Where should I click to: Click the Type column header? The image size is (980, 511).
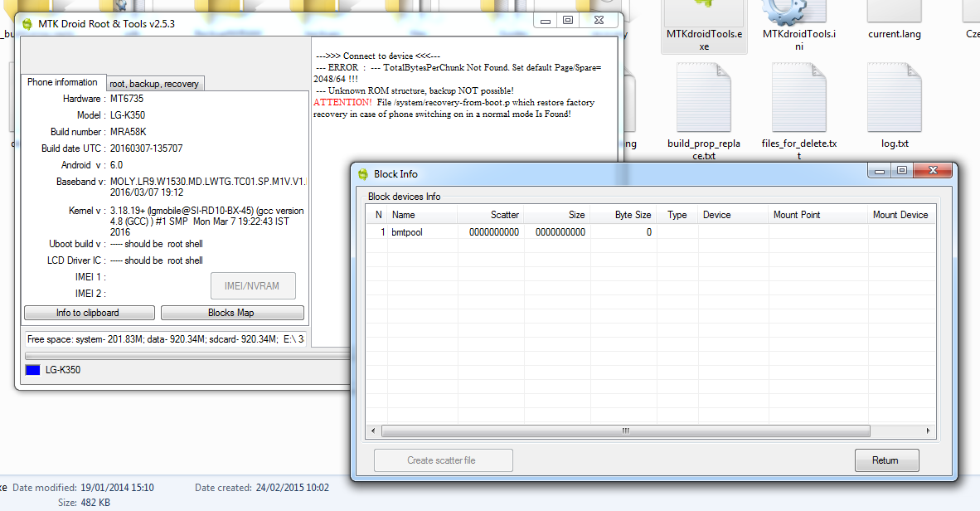click(677, 215)
